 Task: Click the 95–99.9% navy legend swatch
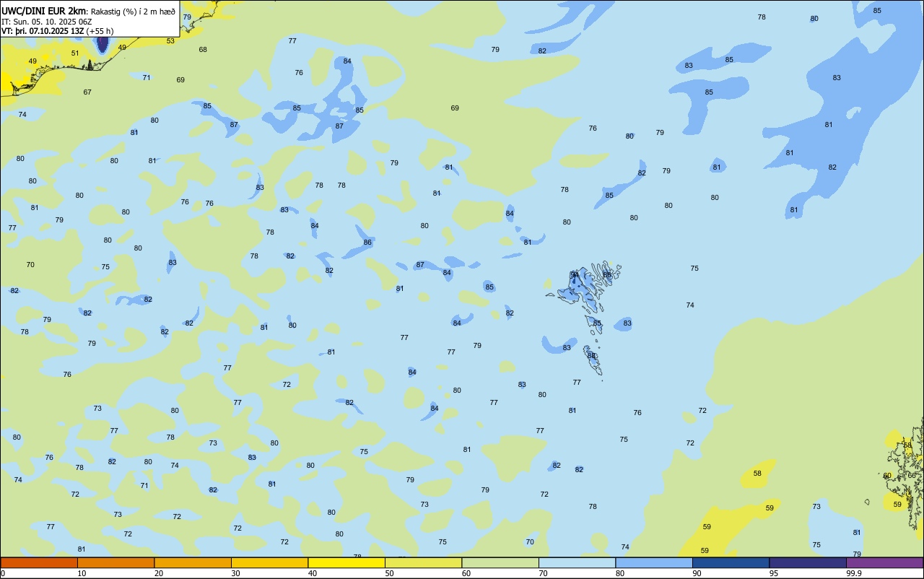point(808,562)
